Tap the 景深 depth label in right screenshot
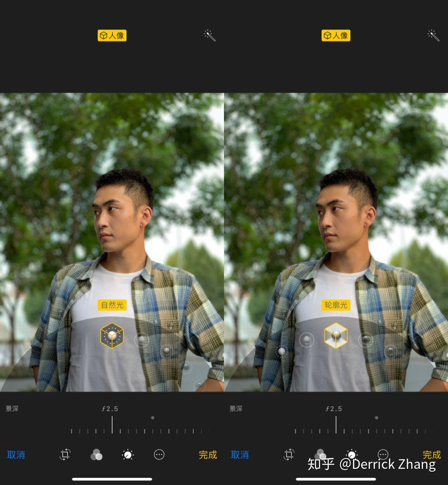 tap(236, 409)
